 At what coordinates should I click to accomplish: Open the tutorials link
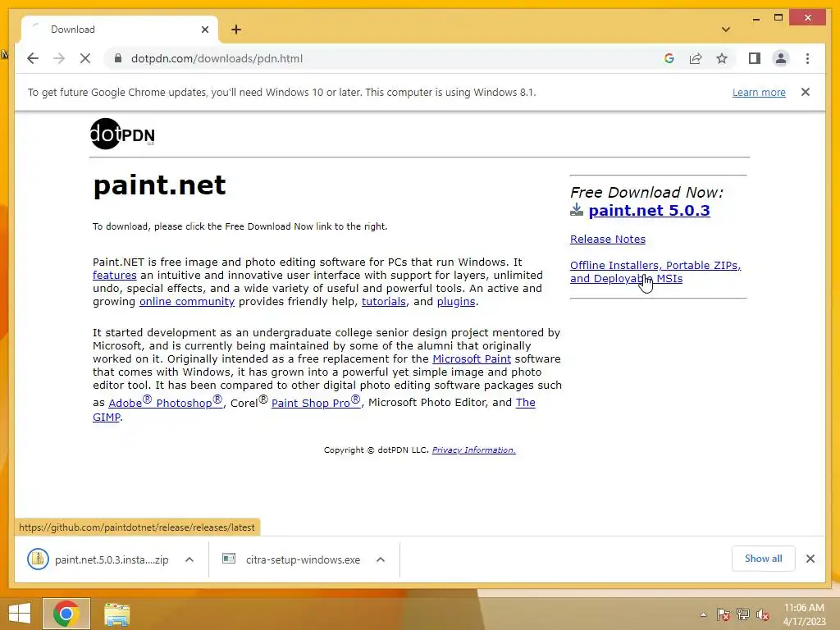[384, 302]
